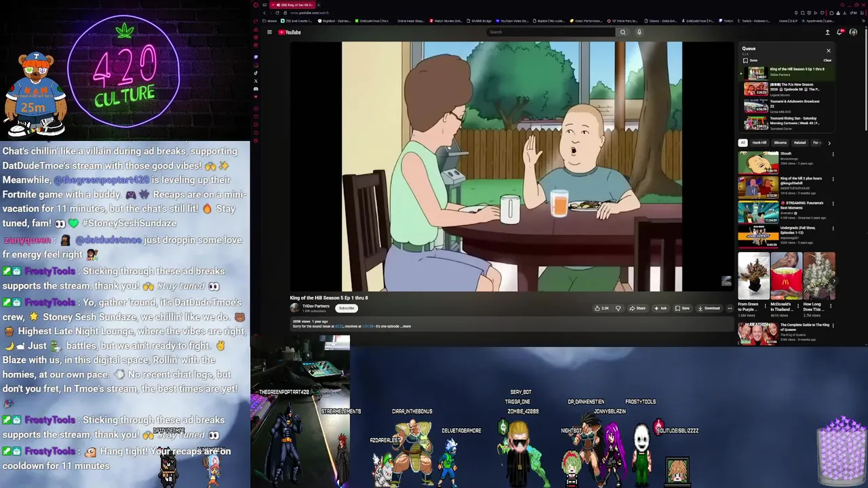The width and height of the screenshot is (868, 488).
Task: Save video to playlist
Action: tap(682, 308)
